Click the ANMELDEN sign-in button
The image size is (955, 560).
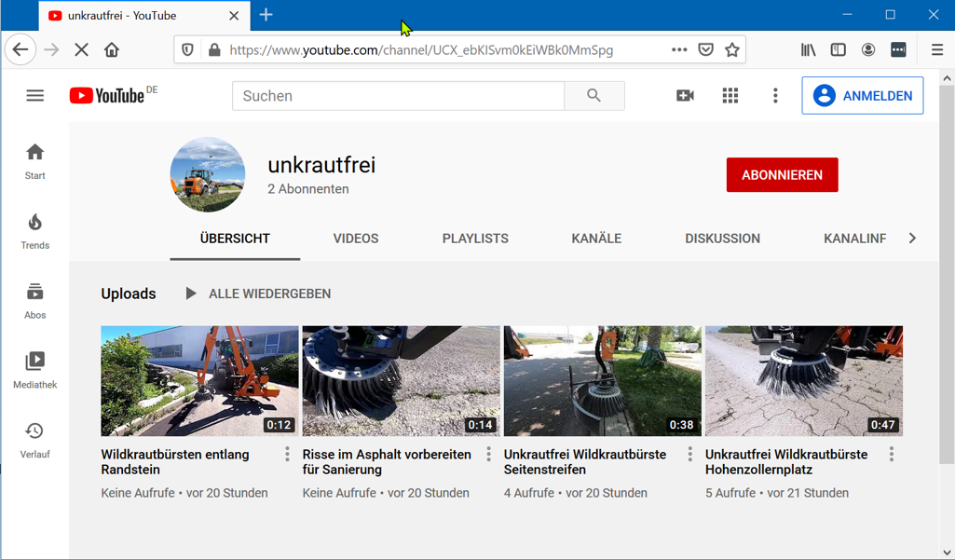tap(862, 96)
